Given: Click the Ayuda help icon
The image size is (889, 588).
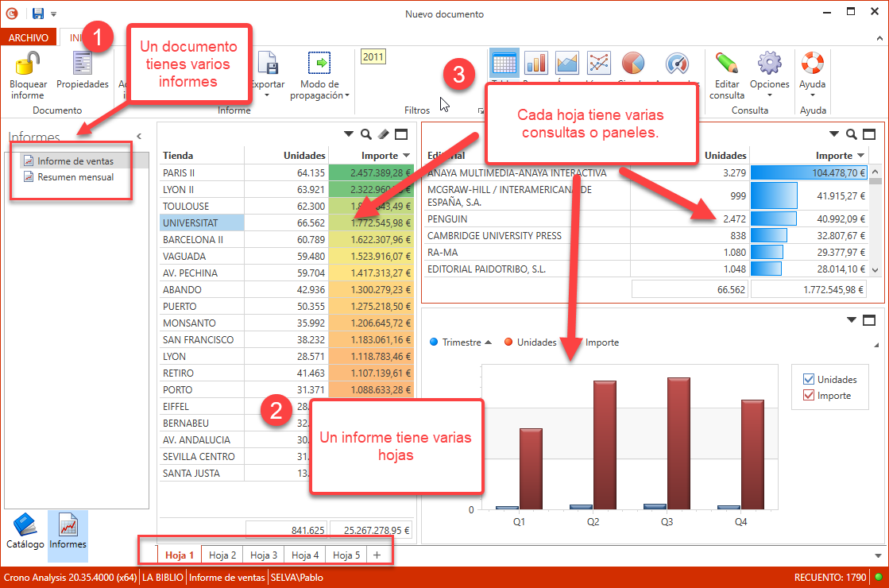Looking at the screenshot, I should tap(812, 64).
